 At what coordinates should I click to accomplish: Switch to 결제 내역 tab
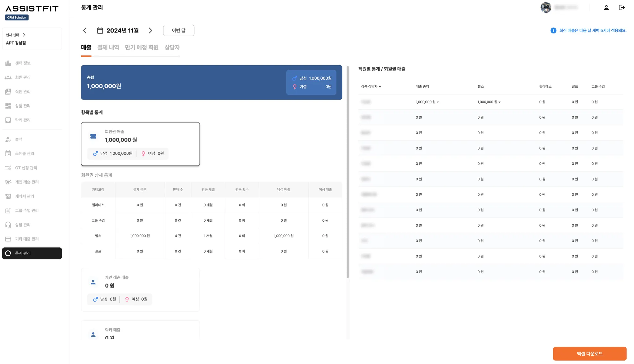(x=108, y=47)
